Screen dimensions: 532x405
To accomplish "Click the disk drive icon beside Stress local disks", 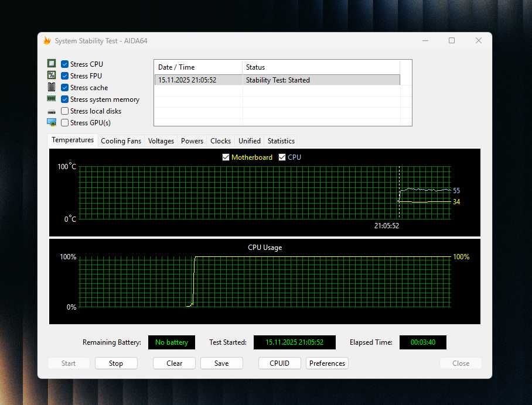I will [x=51, y=112].
